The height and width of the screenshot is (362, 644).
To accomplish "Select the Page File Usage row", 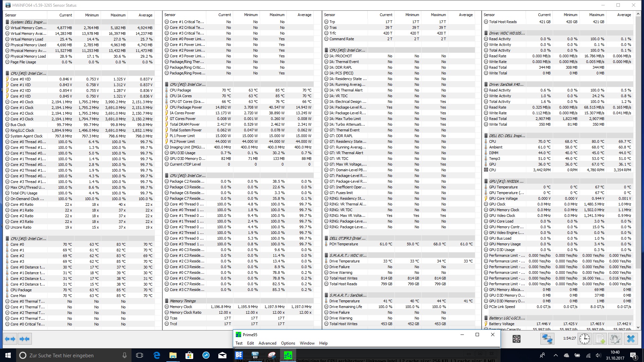I will pos(79,62).
